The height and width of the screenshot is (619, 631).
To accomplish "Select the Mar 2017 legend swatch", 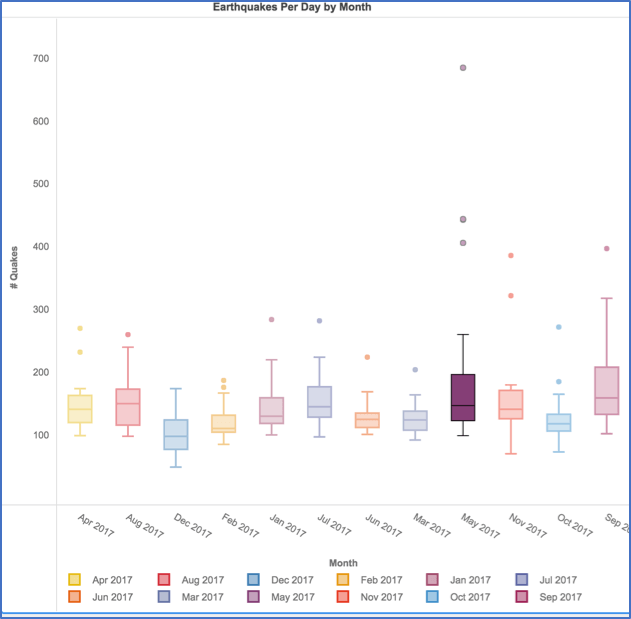I will (165, 597).
